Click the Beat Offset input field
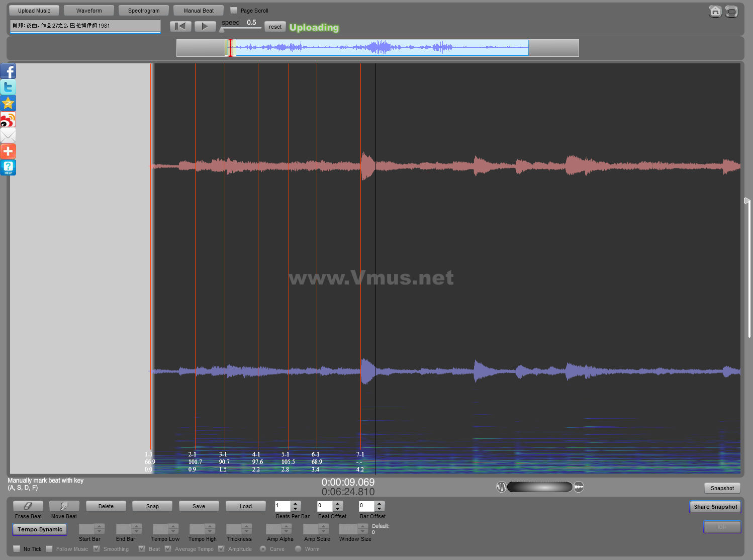The width and height of the screenshot is (753, 560). (325, 506)
